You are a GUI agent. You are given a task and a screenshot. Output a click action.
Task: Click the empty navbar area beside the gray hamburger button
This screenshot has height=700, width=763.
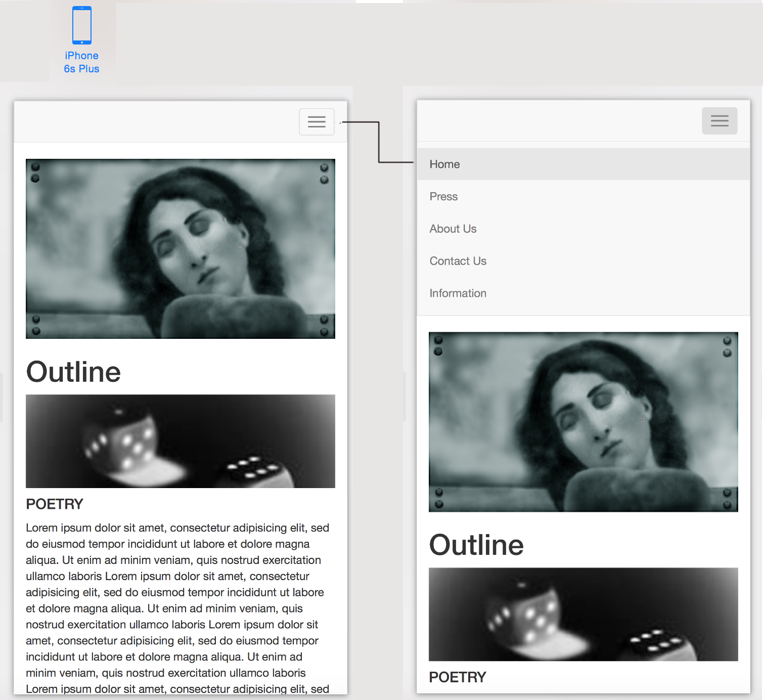coord(556,121)
